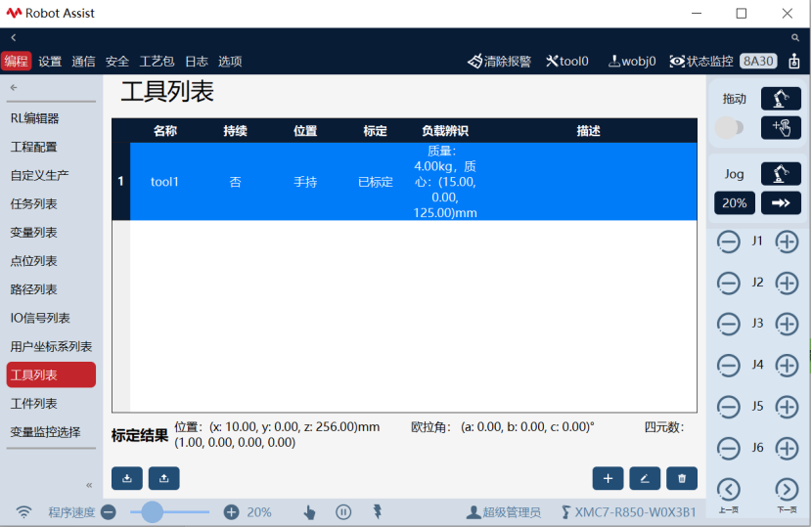This screenshot has width=812, height=527.
Task: Click the 8A30 status badge
Action: tap(758, 61)
